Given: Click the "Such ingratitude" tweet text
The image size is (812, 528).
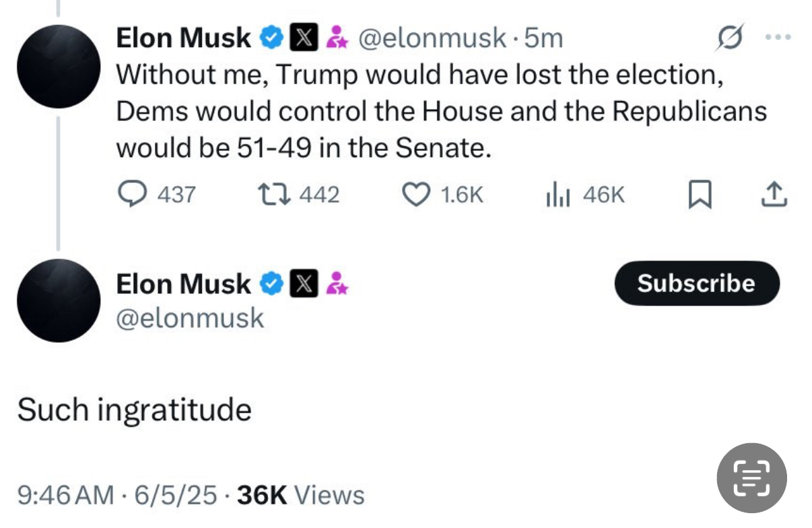Looking at the screenshot, I should (134, 409).
